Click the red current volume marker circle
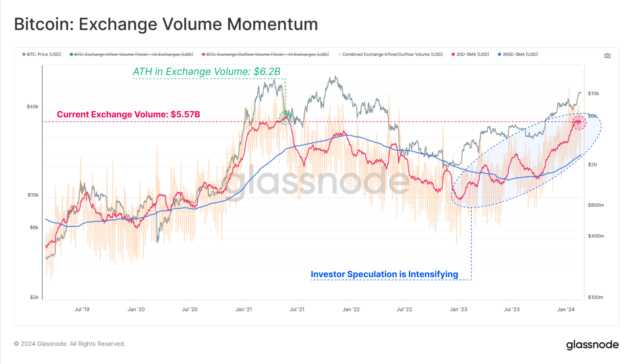Screen dimensions: 632x364 point(579,123)
